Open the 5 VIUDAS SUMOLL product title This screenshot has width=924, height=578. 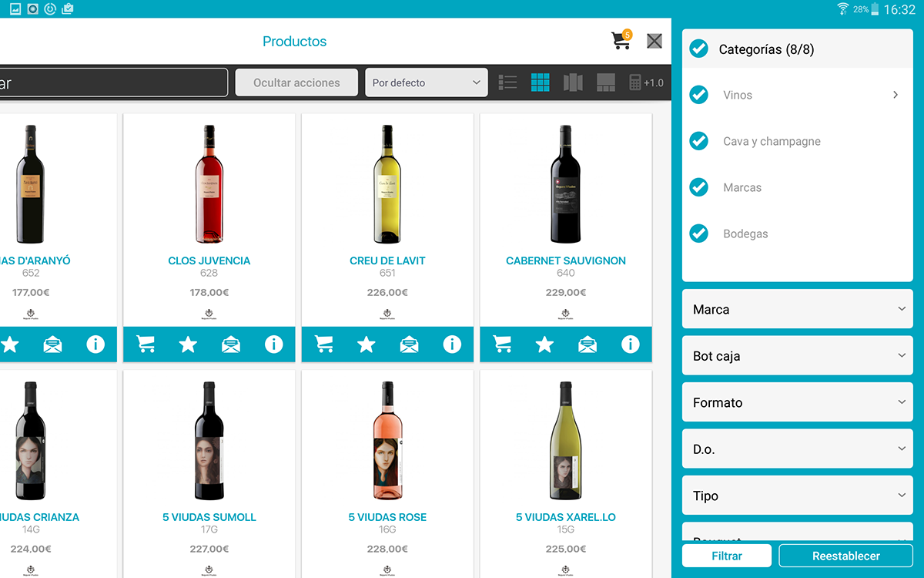click(x=209, y=517)
